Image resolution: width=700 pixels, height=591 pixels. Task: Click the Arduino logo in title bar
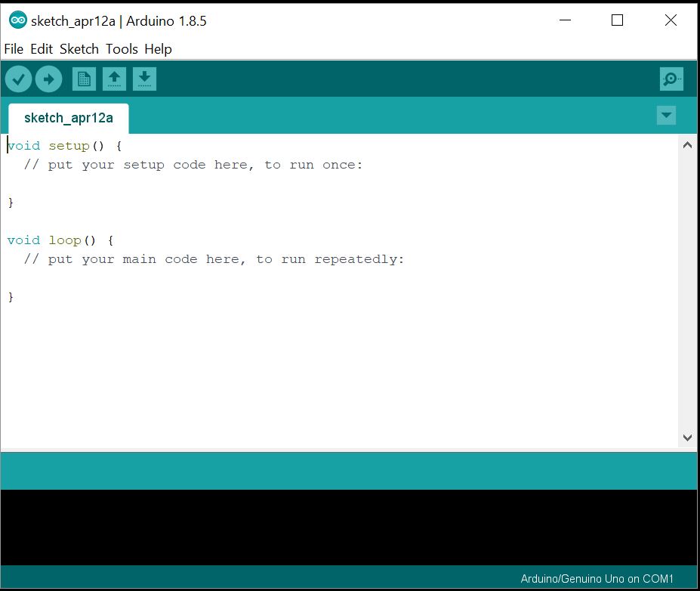[x=18, y=20]
